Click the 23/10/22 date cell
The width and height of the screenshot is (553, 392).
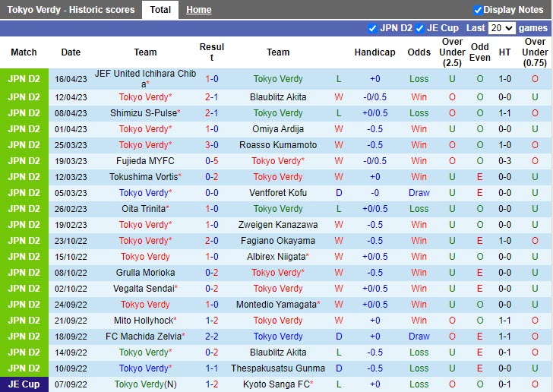pos(71,241)
